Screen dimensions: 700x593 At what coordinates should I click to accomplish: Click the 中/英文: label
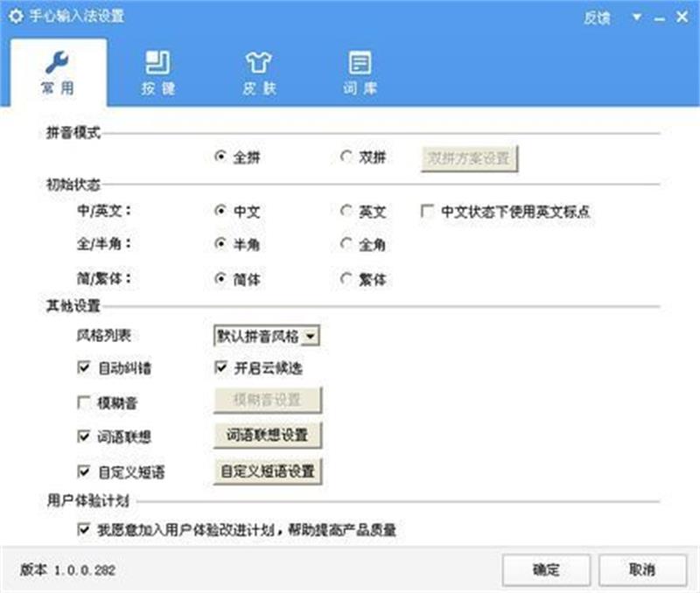point(104,211)
